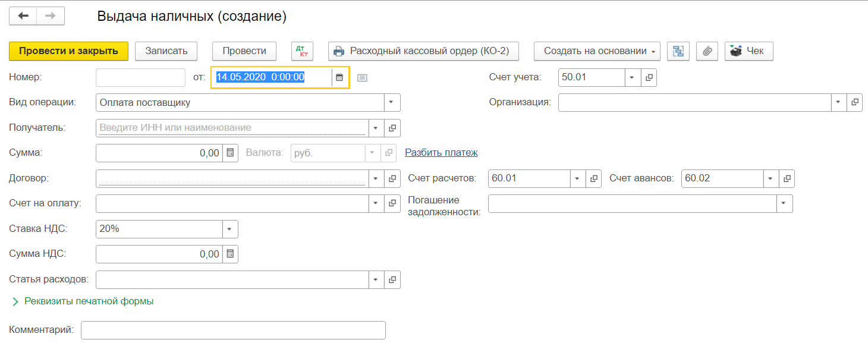The image size is (868, 349).
Task: Open Договор item form icon
Action: pyautogui.click(x=392, y=178)
